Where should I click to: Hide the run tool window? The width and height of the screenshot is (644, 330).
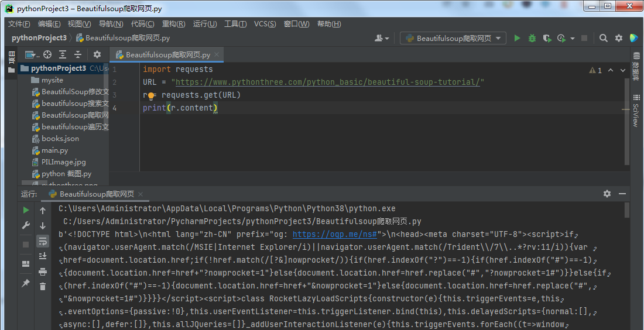coord(622,193)
